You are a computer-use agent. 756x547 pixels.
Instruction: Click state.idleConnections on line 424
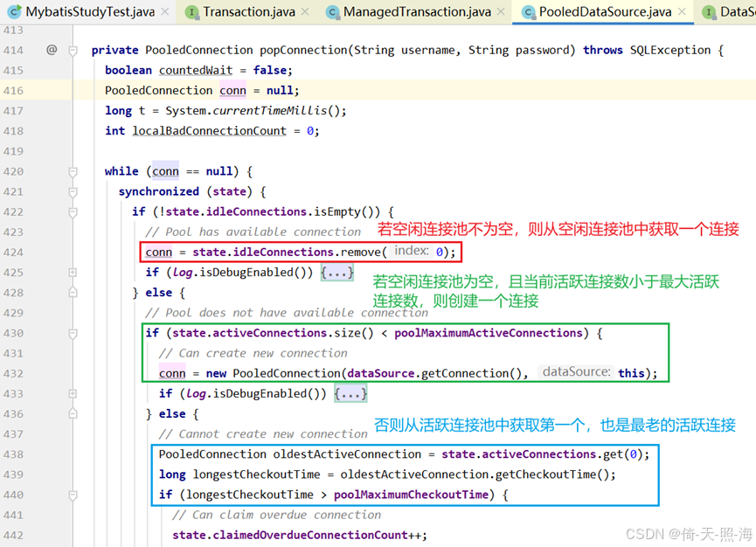[x=263, y=253]
